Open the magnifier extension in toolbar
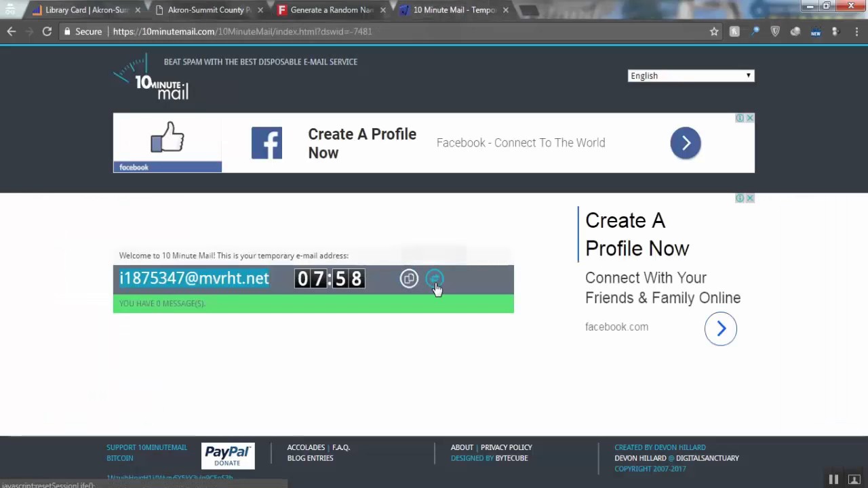This screenshot has height=488, width=868. (x=755, y=31)
